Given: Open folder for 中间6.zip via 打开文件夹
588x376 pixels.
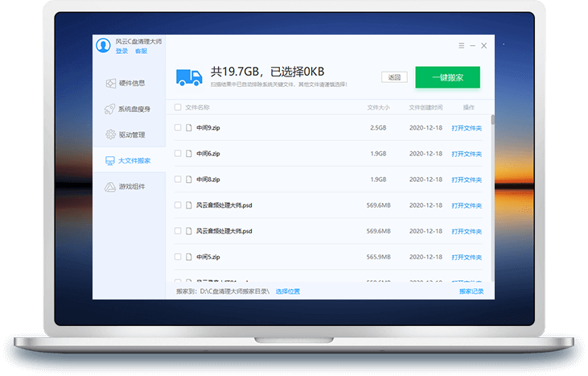Looking at the screenshot, I should click(x=467, y=154).
